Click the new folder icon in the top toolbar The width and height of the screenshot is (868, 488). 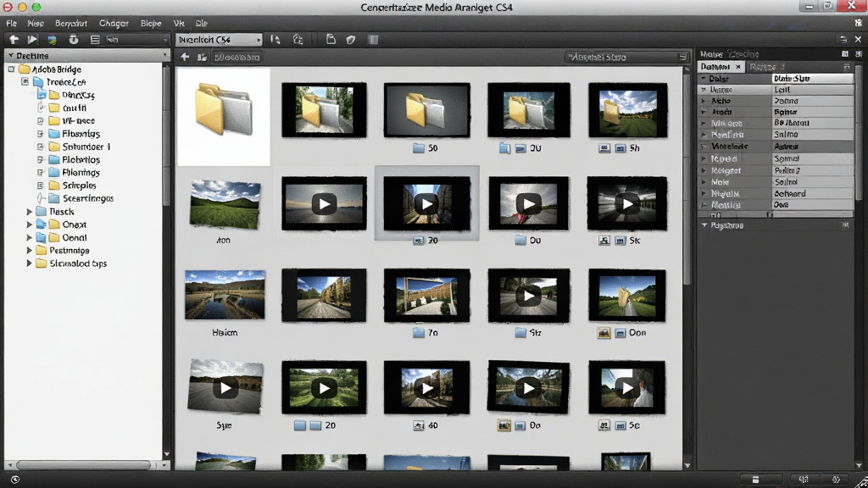[331, 39]
